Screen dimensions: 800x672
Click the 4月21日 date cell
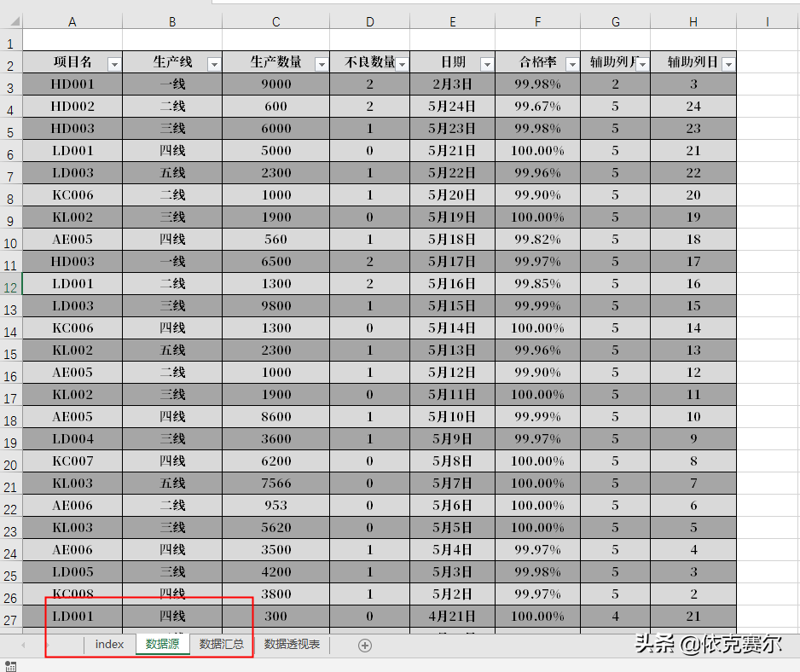click(x=453, y=617)
